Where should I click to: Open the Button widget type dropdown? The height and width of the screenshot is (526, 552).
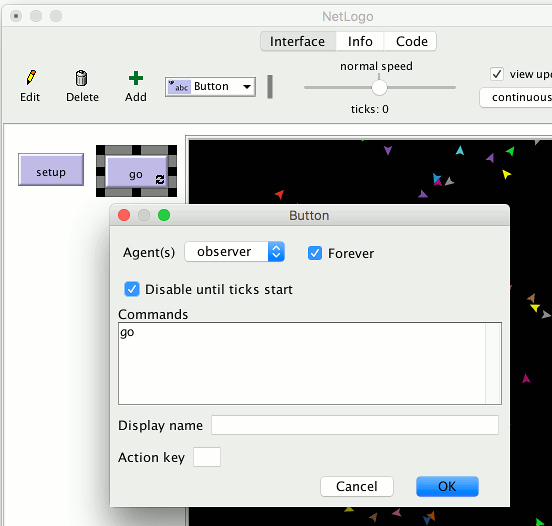211,87
